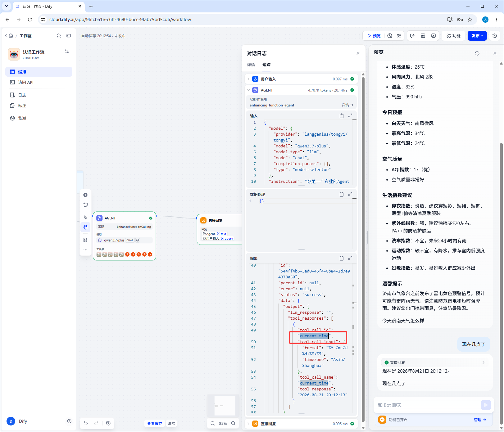Add a node with the canvas plus icon

pyautogui.click(x=85, y=195)
